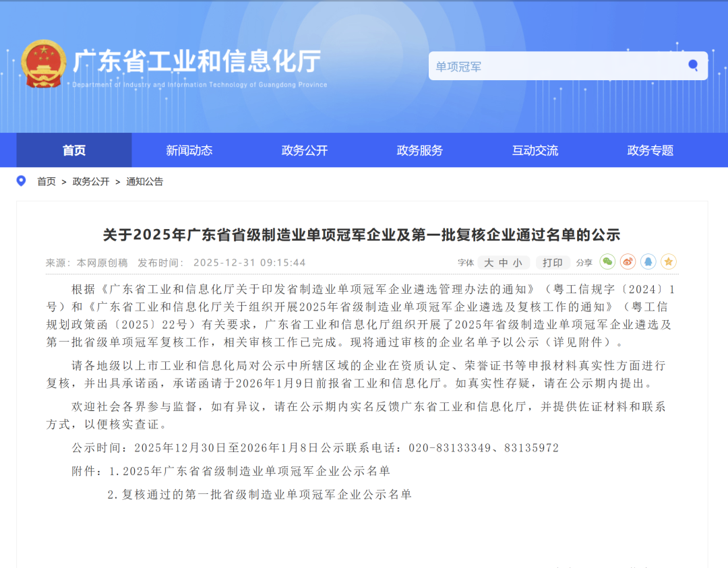728x568 pixels.
Task: Click the 来源: 本网原创稿 source text
Action: coord(87,263)
